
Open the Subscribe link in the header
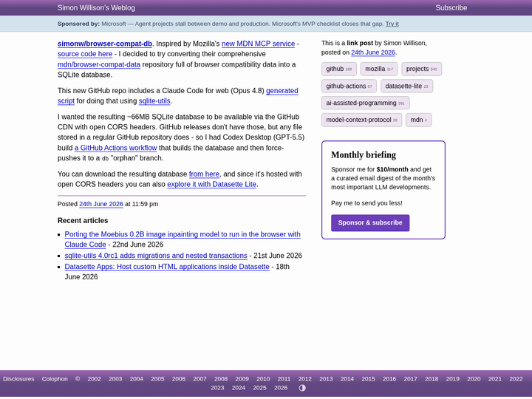(451, 7)
